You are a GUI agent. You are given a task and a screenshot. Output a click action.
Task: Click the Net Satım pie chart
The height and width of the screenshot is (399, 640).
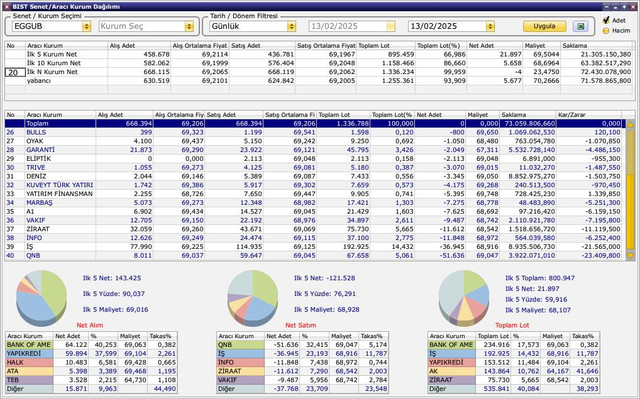[253, 298]
